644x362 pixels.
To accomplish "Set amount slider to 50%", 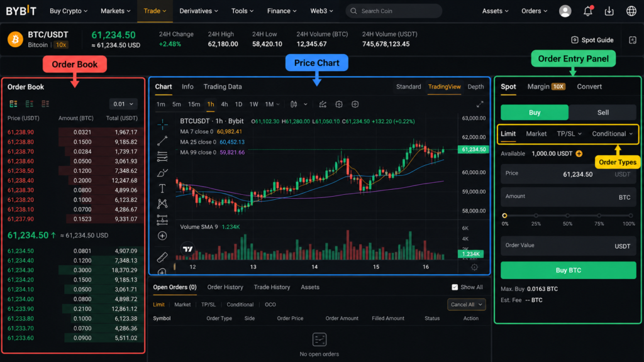I will [x=567, y=216].
